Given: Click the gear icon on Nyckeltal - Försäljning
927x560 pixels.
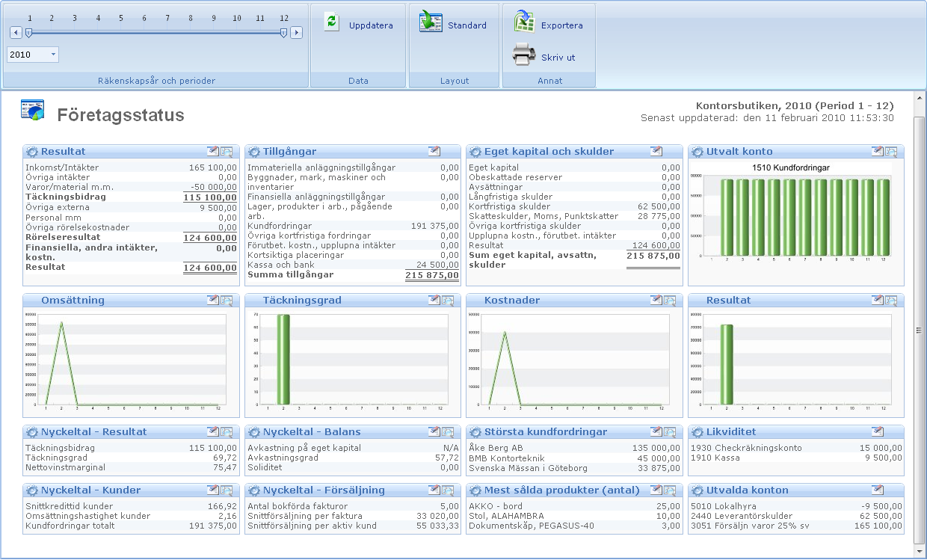Looking at the screenshot, I should [x=253, y=490].
